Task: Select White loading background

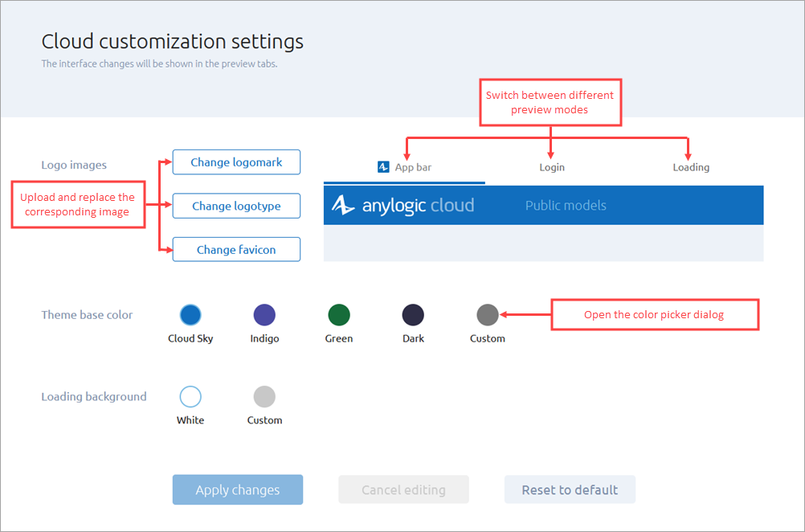Action: [x=190, y=396]
